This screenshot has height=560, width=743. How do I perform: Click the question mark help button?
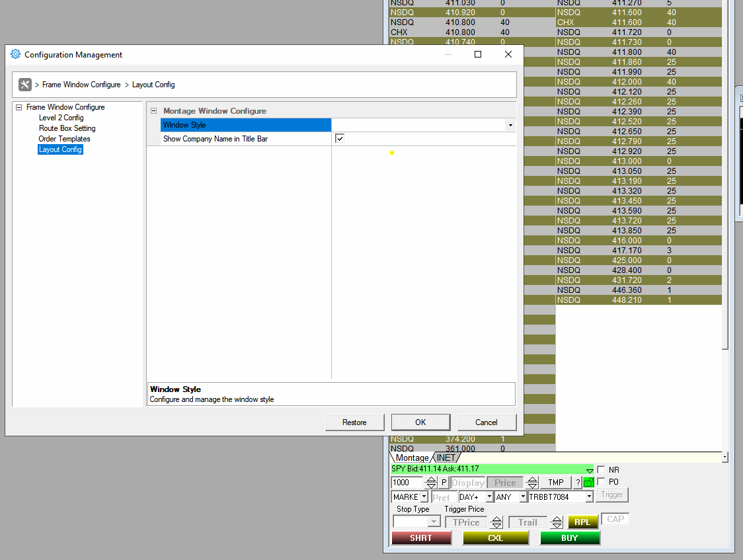578,482
